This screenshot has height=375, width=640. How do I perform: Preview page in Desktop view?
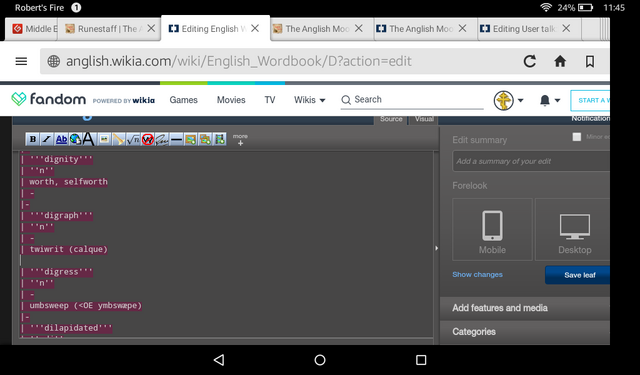(573, 230)
